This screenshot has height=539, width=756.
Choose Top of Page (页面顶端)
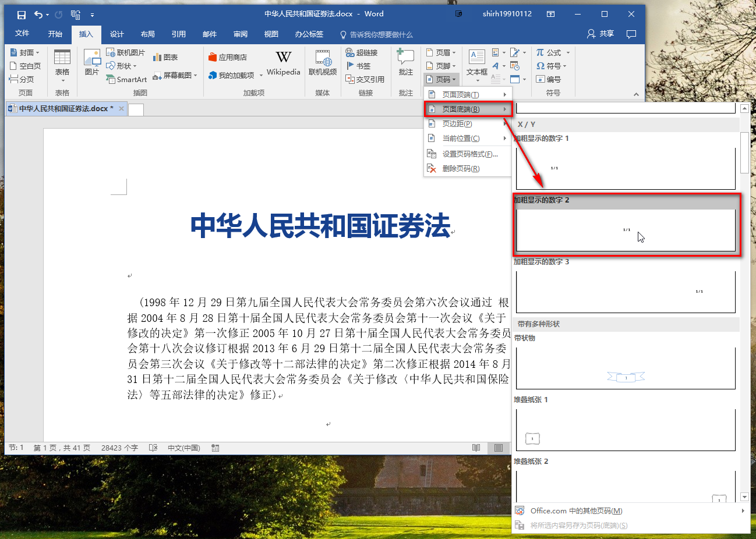pyautogui.click(x=468, y=94)
